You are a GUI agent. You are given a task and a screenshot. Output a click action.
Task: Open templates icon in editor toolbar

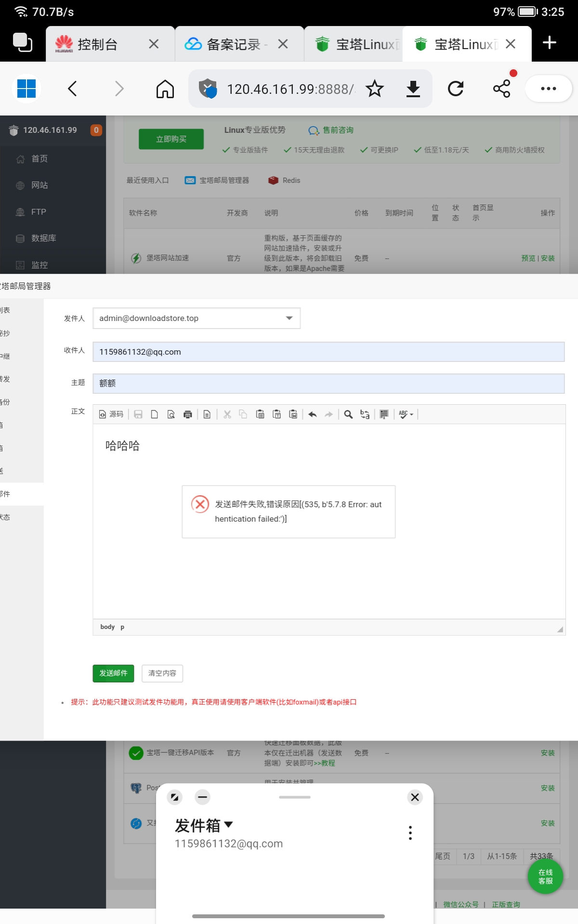[x=207, y=414]
